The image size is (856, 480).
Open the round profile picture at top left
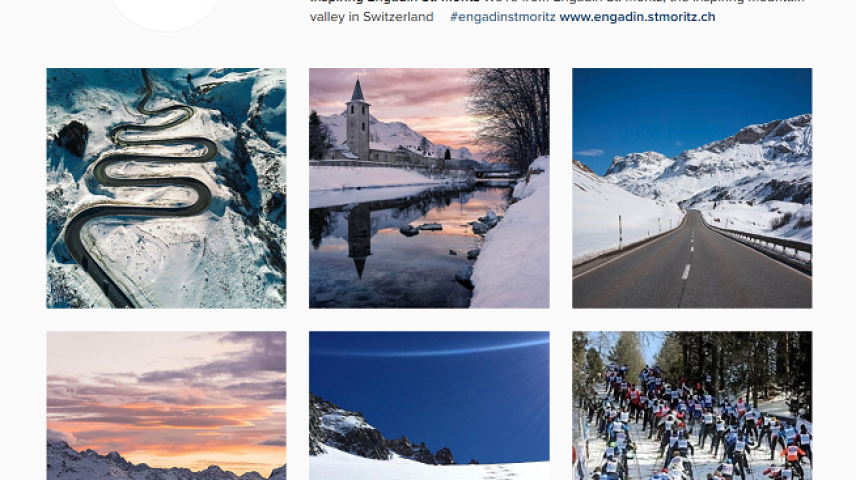tap(166, 12)
